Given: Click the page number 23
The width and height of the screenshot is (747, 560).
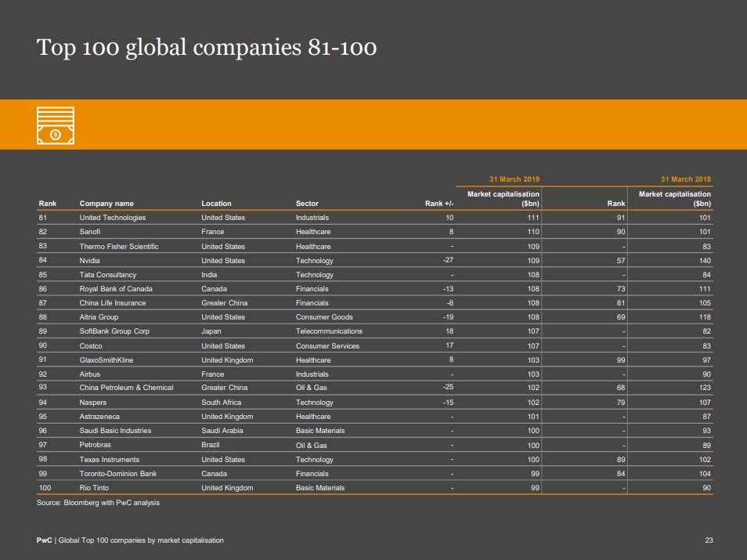Looking at the screenshot, I should click(709, 540).
